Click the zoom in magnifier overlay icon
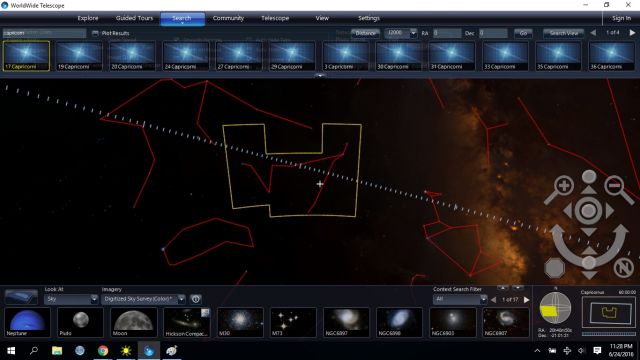The width and height of the screenshot is (640, 360). click(x=560, y=189)
